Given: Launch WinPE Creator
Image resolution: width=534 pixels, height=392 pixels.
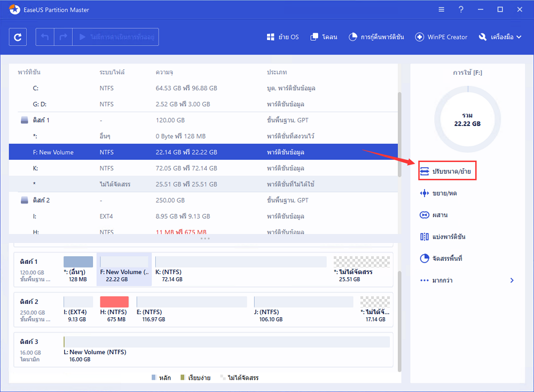Looking at the screenshot, I should (x=441, y=37).
